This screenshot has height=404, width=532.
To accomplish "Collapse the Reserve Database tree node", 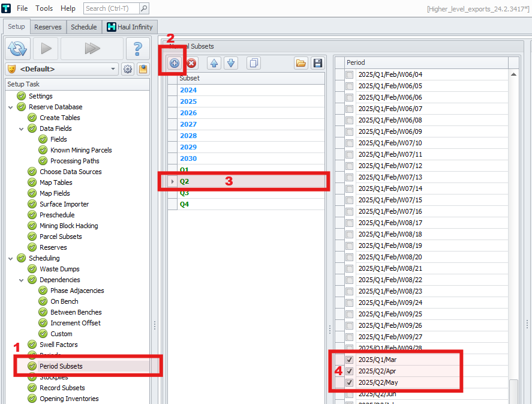I will click(x=10, y=107).
